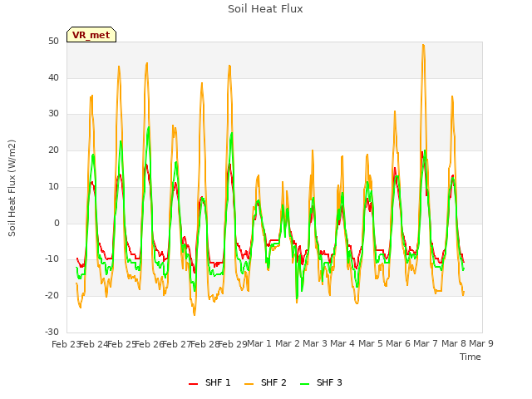Click the 0 y-axis tick label
Screen dimensions: 532x399
(x=57, y=224)
